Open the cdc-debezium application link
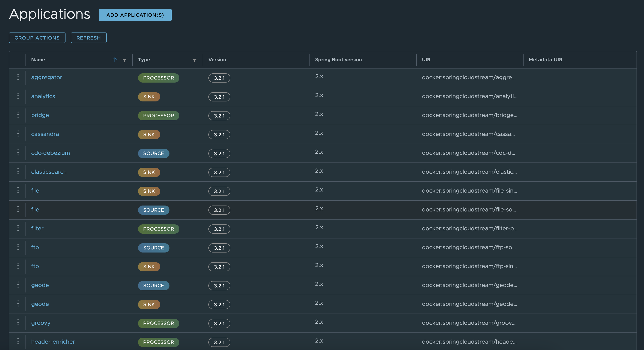The width and height of the screenshot is (644, 350). (x=51, y=153)
